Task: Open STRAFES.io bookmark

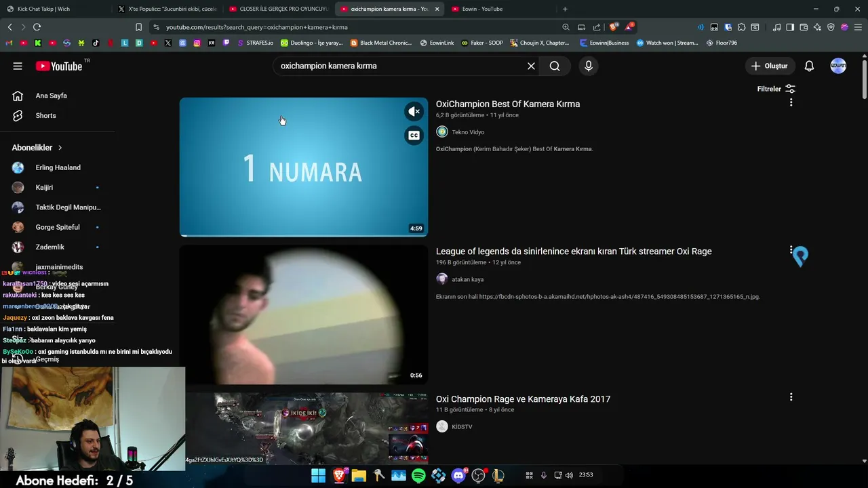Action: pyautogui.click(x=255, y=43)
